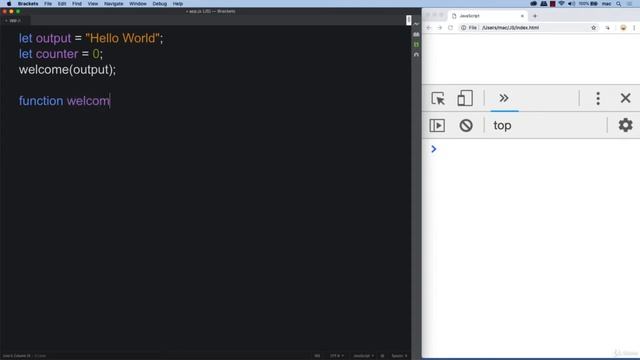Click the word counter in line two

[57, 54]
